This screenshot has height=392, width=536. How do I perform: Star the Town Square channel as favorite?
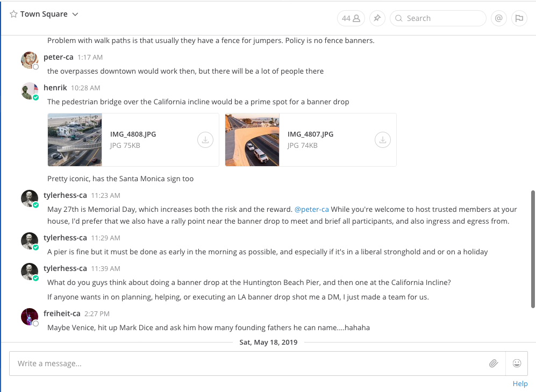pos(13,15)
